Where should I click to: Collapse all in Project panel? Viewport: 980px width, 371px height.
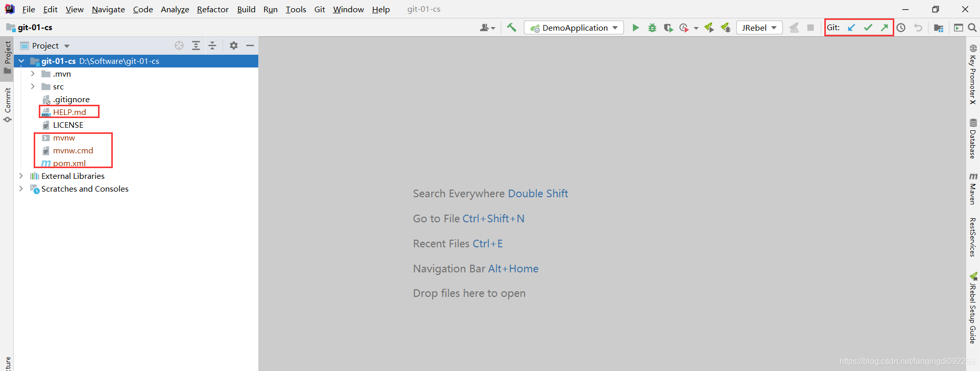(x=212, y=45)
